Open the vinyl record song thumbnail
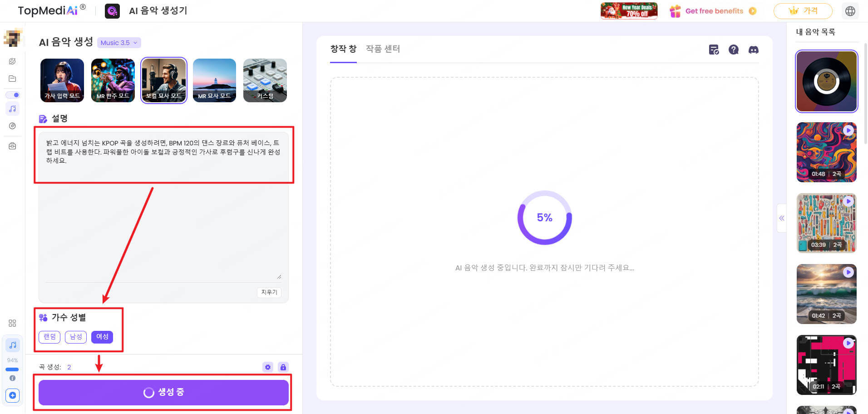Viewport: 868px width, 414px height. coord(827,81)
